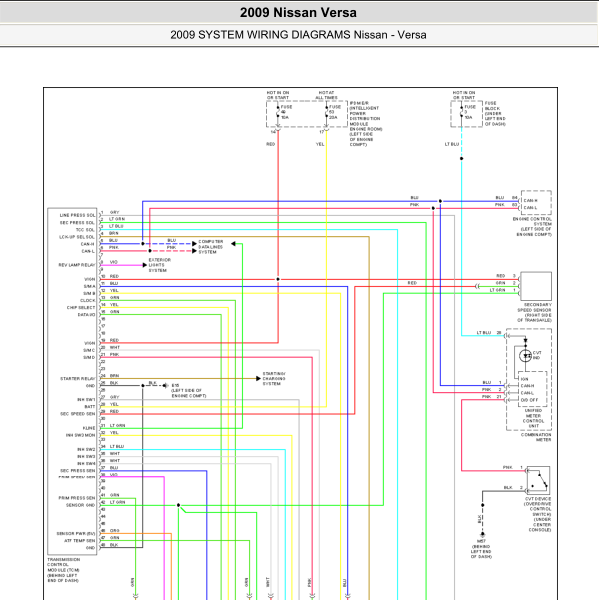Click the 'INH SW2' terminal label
The width and height of the screenshot is (599, 600).
pyautogui.click(x=86, y=450)
